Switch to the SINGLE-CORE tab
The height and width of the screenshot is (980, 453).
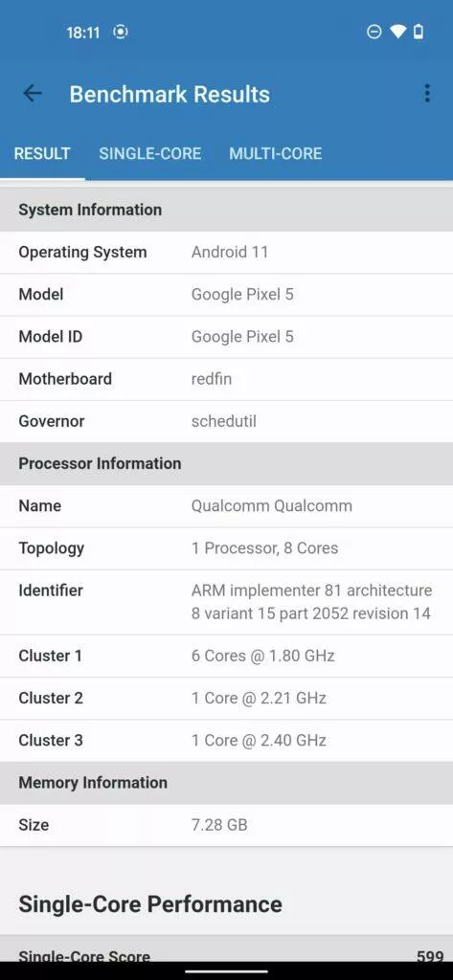tap(150, 154)
